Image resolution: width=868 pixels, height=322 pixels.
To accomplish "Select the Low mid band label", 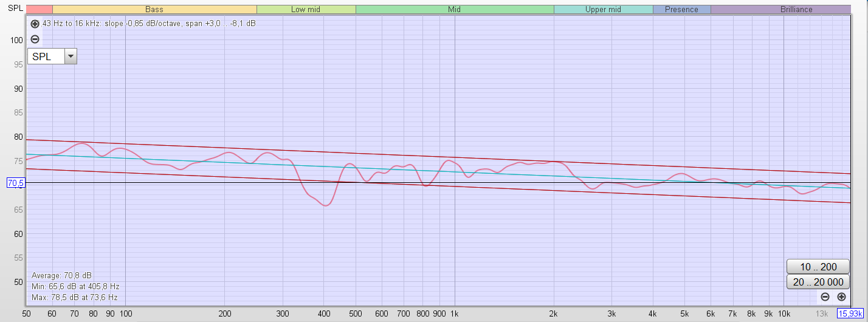I will pyautogui.click(x=306, y=9).
